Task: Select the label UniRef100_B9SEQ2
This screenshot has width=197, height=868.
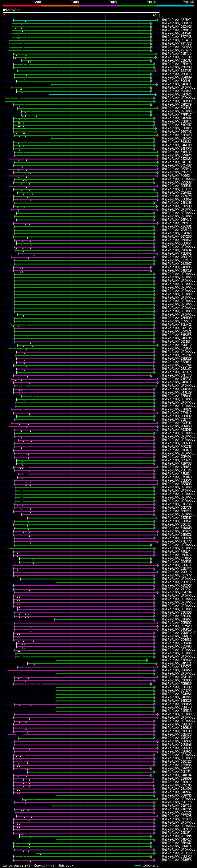Action: [x=177, y=108]
